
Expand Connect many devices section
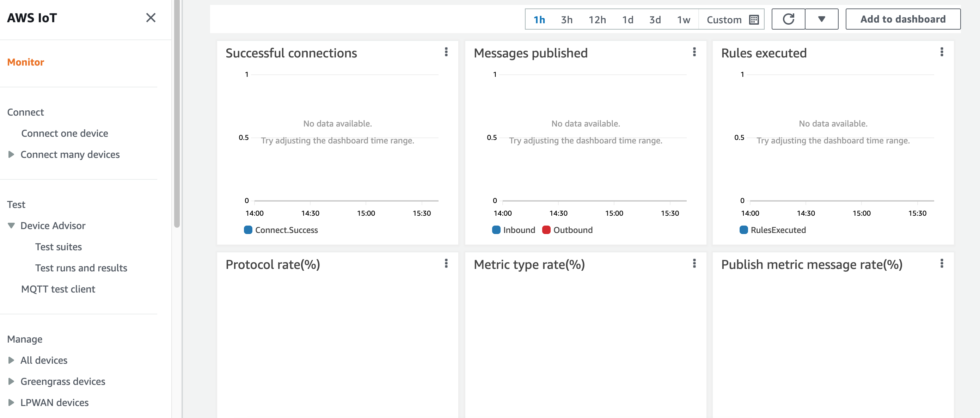tap(11, 154)
